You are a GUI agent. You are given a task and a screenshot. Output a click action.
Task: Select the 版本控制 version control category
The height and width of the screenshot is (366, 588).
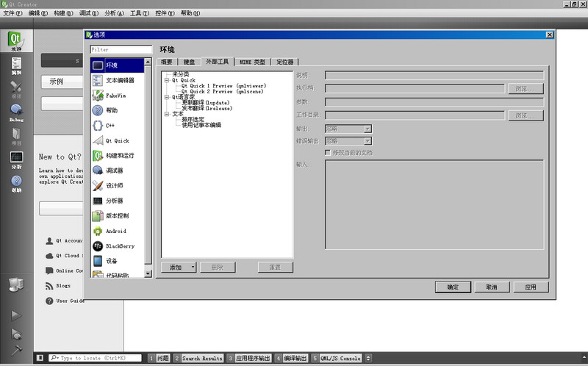[116, 216]
